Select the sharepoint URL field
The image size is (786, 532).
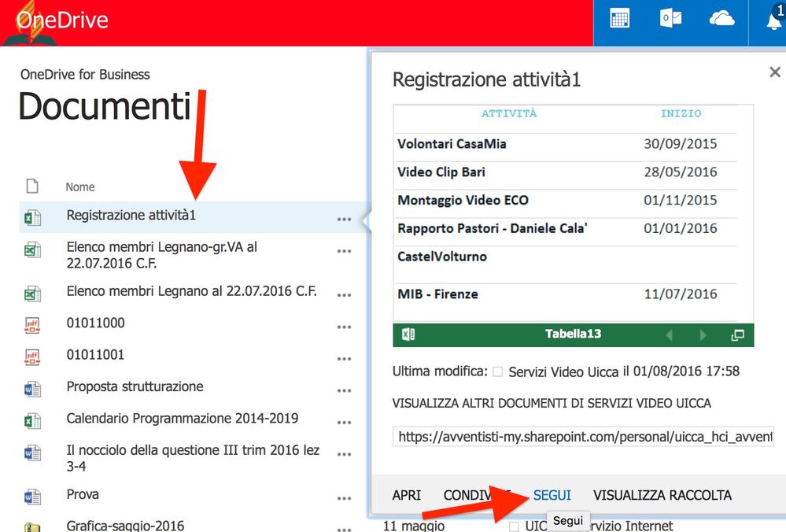click(x=583, y=437)
